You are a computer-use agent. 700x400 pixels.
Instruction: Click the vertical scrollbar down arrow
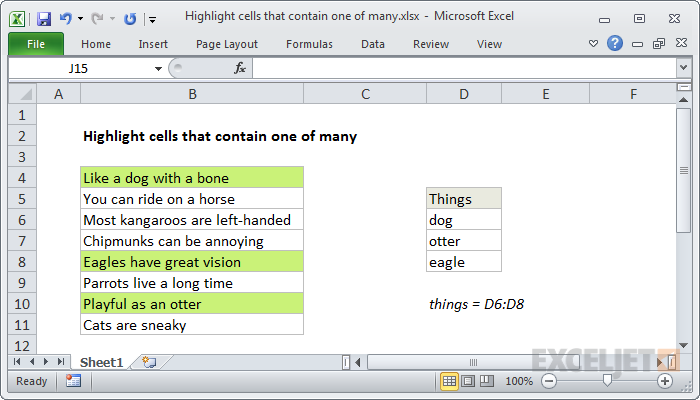683,345
